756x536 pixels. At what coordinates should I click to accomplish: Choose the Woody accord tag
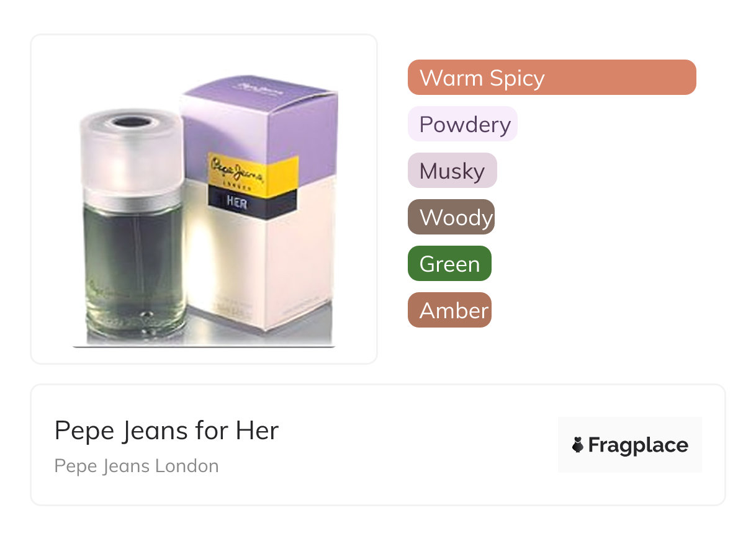(x=451, y=217)
